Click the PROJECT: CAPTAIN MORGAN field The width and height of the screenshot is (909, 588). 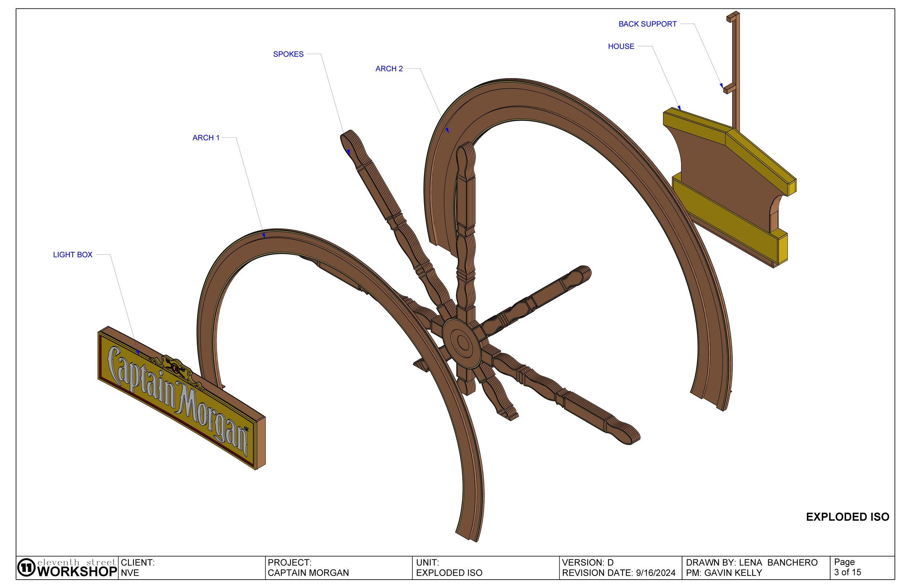[x=308, y=568]
